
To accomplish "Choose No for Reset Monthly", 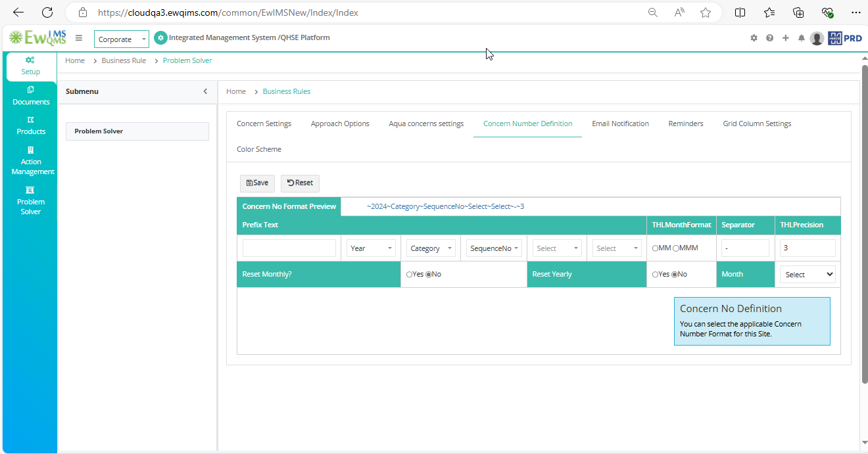I will 429,275.
